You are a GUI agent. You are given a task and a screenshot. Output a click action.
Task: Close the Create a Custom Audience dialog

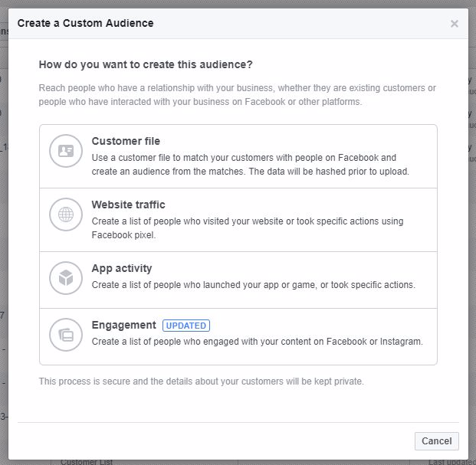(454, 24)
